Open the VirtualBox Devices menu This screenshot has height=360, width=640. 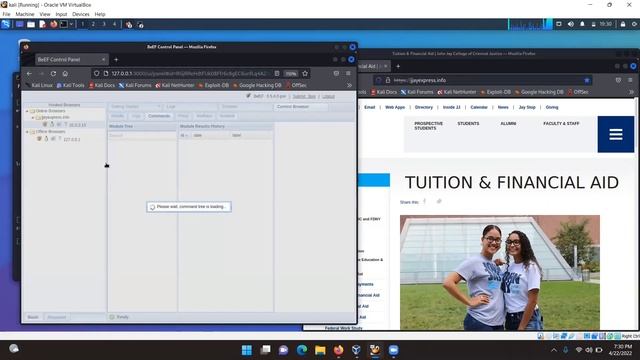click(81, 14)
